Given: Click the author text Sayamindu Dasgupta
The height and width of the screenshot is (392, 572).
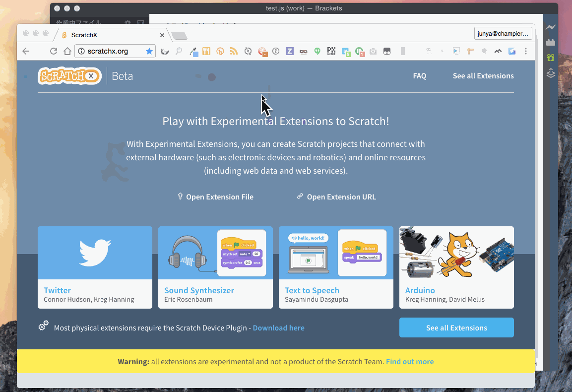Looking at the screenshot, I should [317, 299].
